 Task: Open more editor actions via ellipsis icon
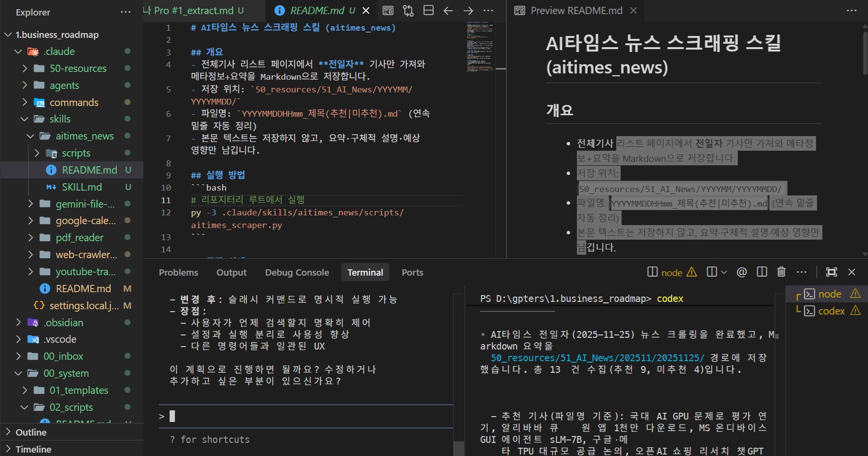(x=488, y=10)
